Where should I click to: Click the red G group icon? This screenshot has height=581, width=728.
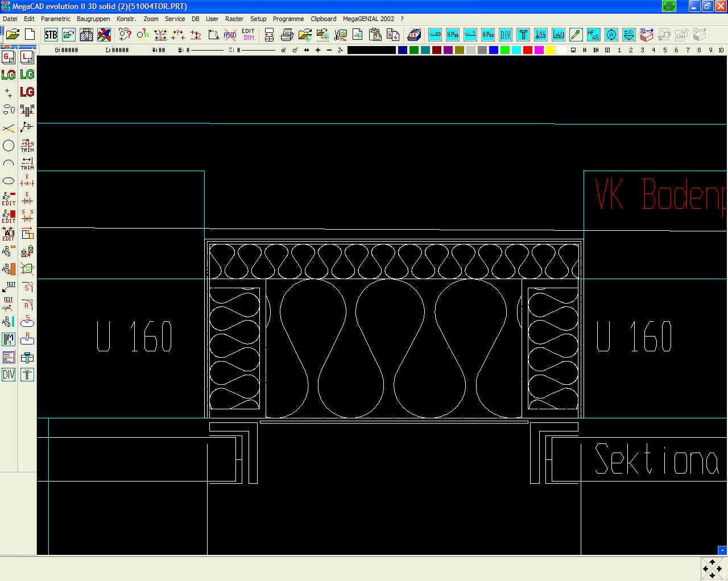9,57
